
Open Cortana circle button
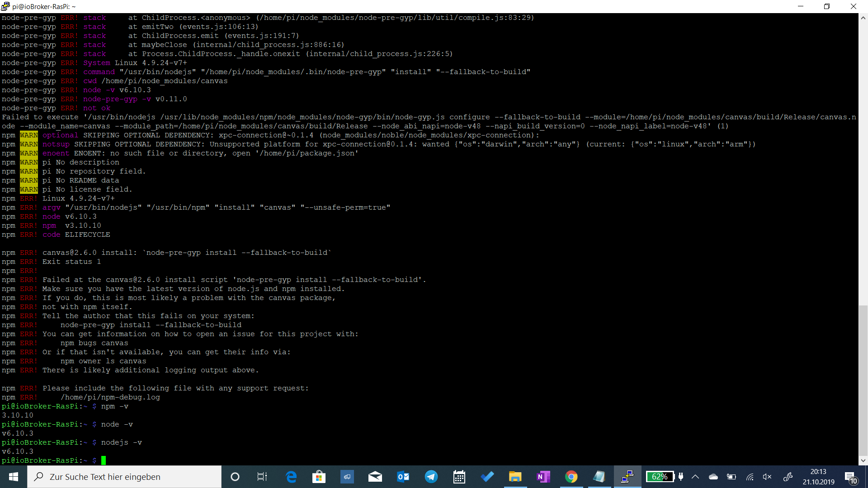(x=235, y=477)
